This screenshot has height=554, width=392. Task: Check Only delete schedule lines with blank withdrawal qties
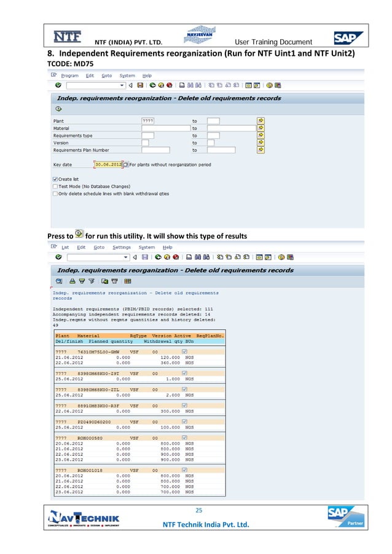click(x=55, y=193)
